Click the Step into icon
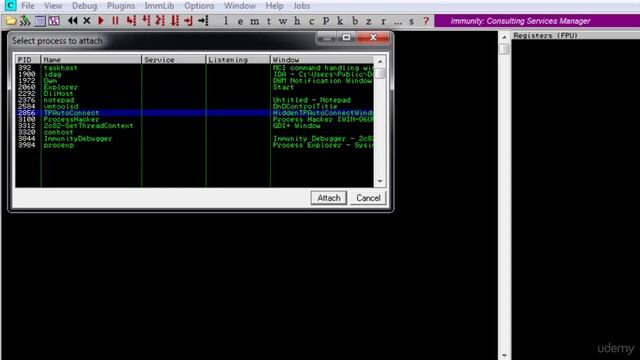Viewport: 640px width, 360px height. point(131,21)
